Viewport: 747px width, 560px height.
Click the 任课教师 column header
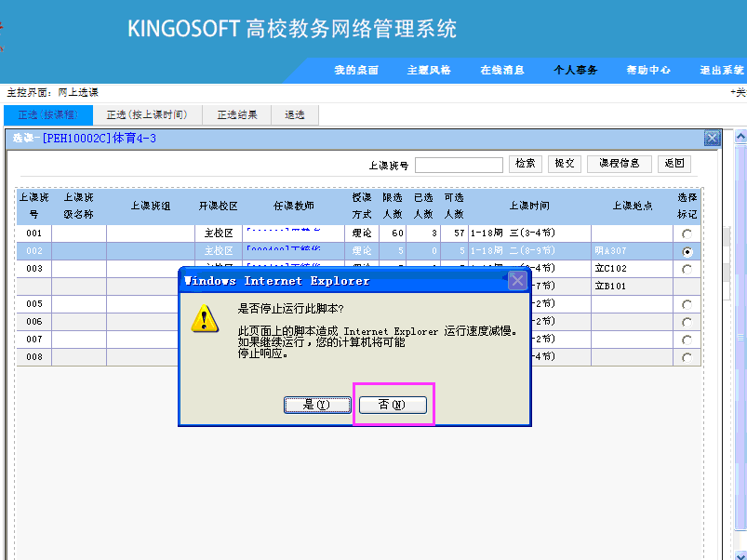pyautogui.click(x=293, y=206)
